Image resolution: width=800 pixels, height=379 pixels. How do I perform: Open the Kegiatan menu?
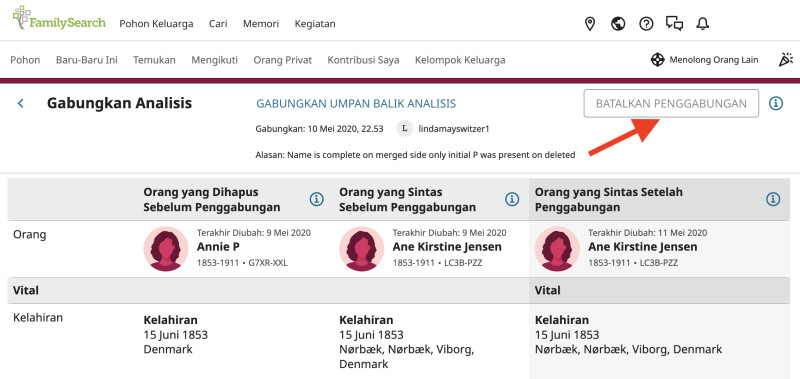pos(315,24)
